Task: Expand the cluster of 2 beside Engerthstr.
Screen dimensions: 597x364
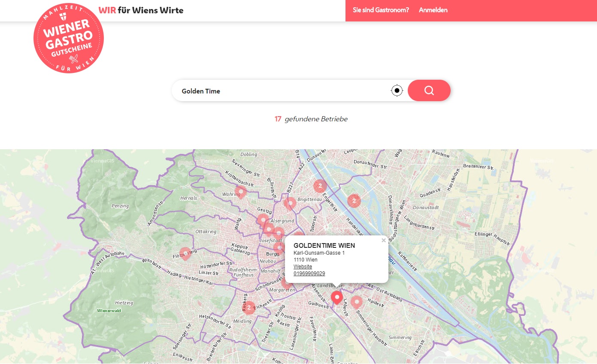Action: [320, 186]
